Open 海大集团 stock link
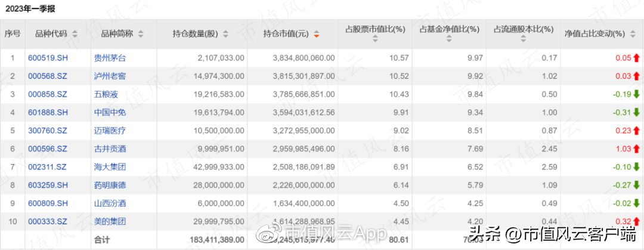This screenshot has height=250, width=644. pos(110,167)
